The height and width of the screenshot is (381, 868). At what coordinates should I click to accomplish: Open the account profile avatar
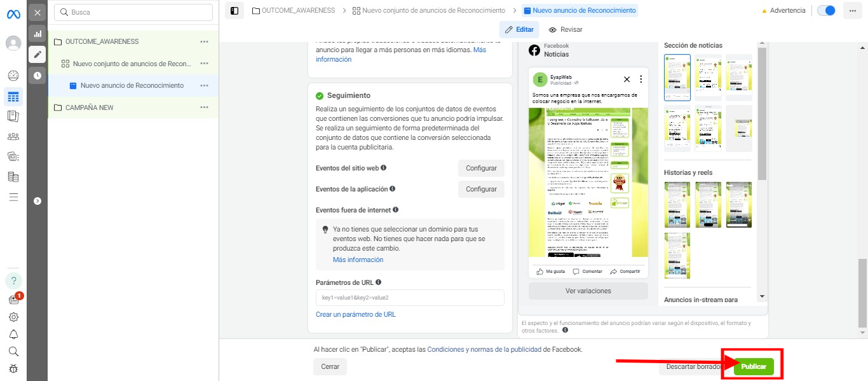pyautogui.click(x=13, y=43)
